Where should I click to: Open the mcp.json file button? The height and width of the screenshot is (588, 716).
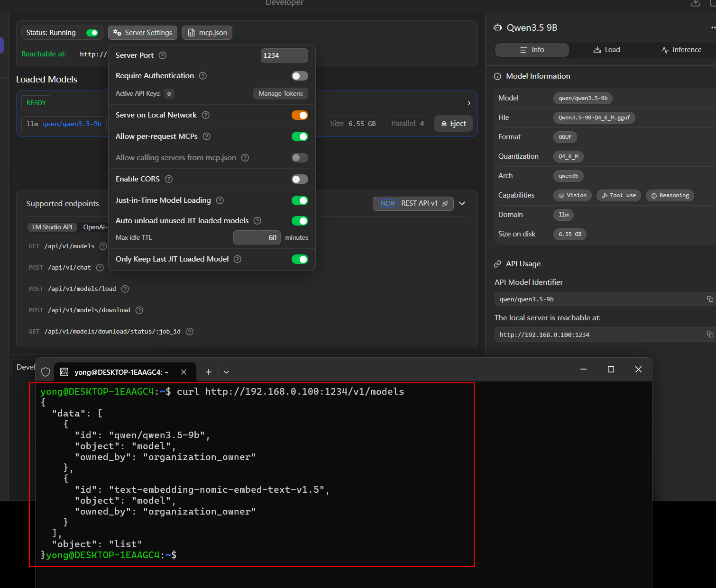click(207, 33)
